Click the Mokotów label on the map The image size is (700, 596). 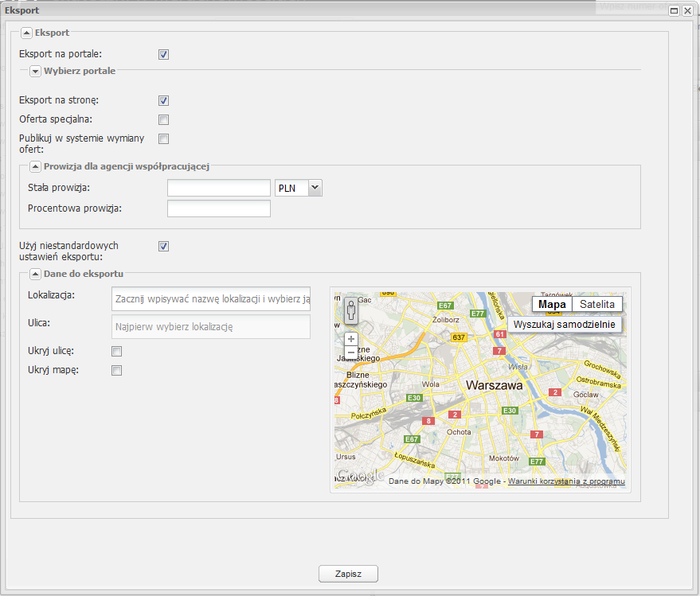pos(504,458)
